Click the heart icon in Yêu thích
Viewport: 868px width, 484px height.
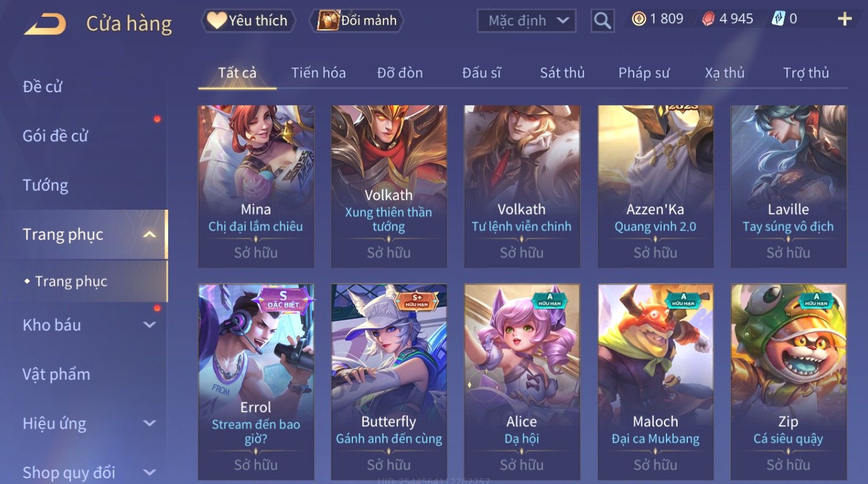pyautogui.click(x=217, y=20)
